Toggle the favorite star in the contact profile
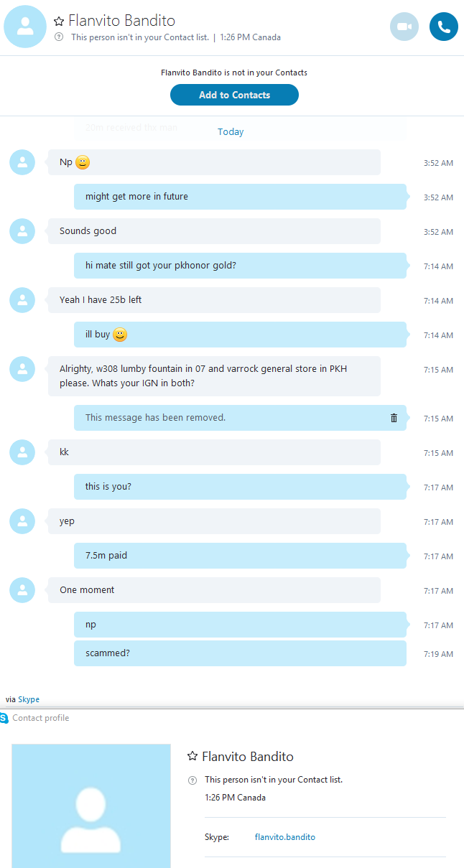 (192, 757)
